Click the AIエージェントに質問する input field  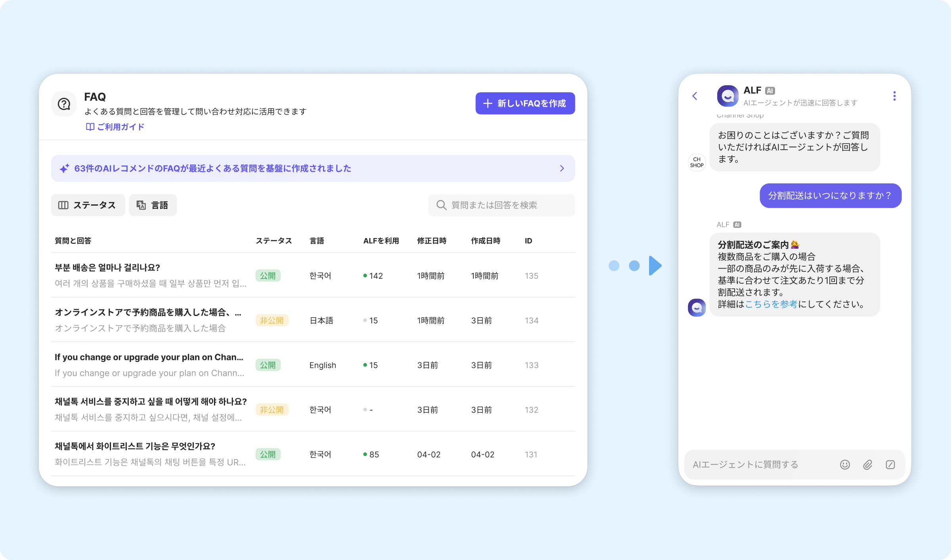[x=794, y=465]
